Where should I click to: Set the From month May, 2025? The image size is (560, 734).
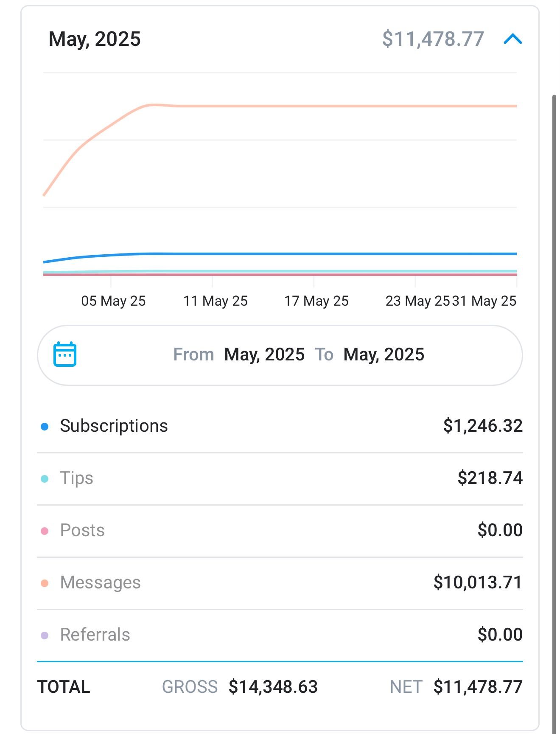click(x=264, y=355)
